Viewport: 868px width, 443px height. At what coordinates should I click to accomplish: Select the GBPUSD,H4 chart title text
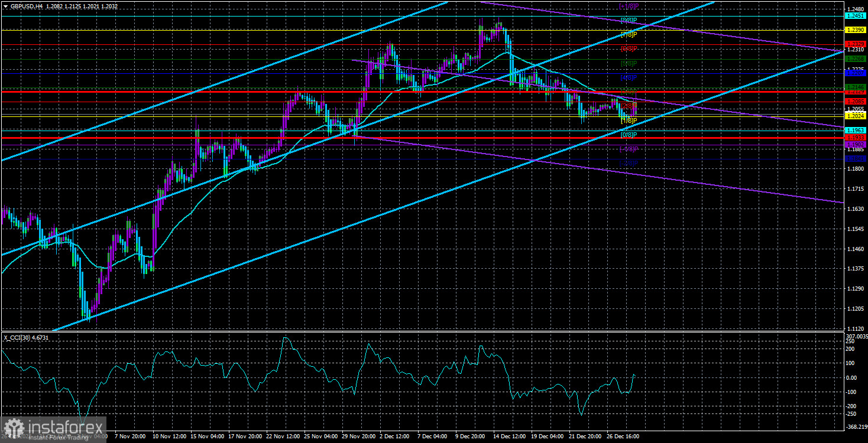click(26, 6)
